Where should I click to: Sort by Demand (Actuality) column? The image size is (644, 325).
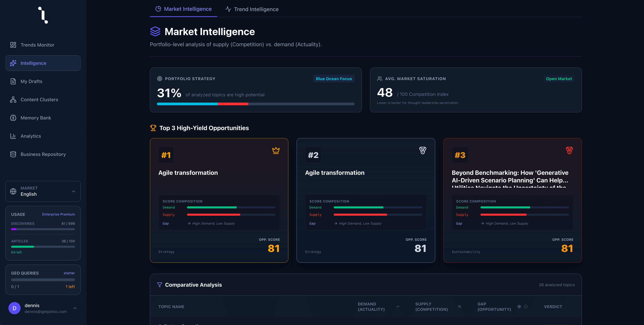pos(371,307)
